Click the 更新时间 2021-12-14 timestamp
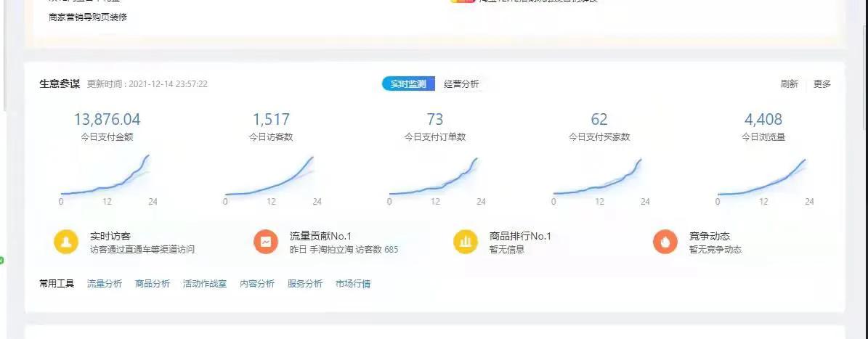This screenshot has height=339, width=868. coord(147,84)
